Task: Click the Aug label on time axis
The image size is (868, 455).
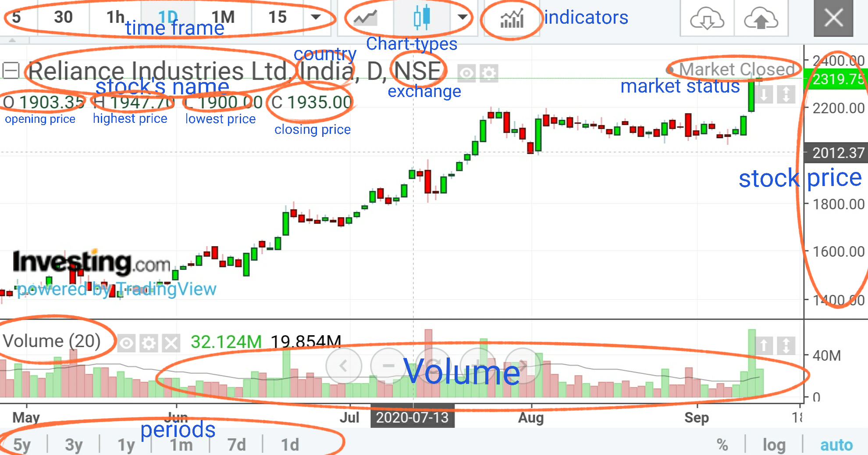Action: (531, 417)
